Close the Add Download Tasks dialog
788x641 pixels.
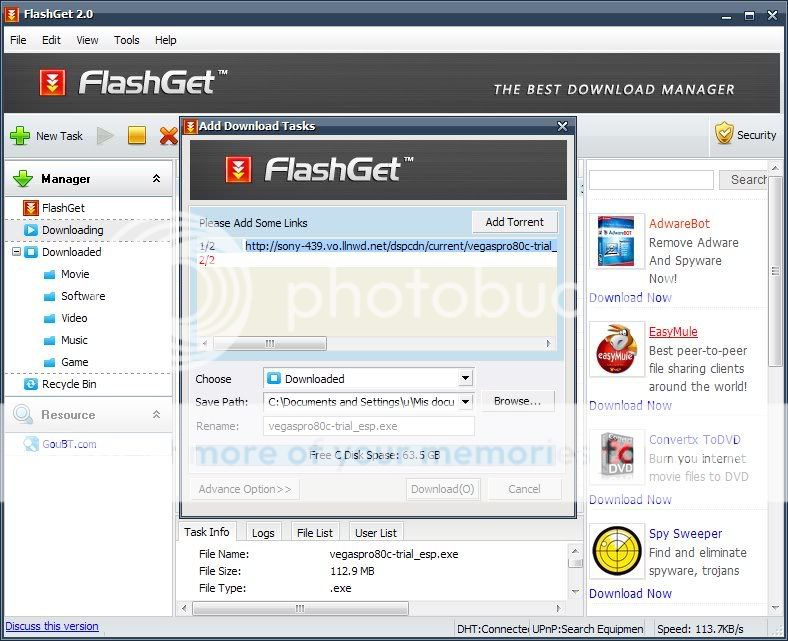tap(563, 126)
